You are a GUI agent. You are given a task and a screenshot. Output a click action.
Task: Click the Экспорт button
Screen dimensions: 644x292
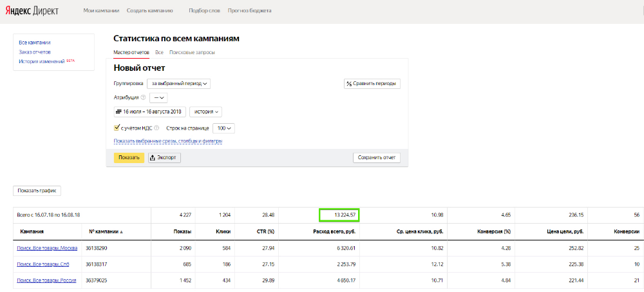(164, 157)
